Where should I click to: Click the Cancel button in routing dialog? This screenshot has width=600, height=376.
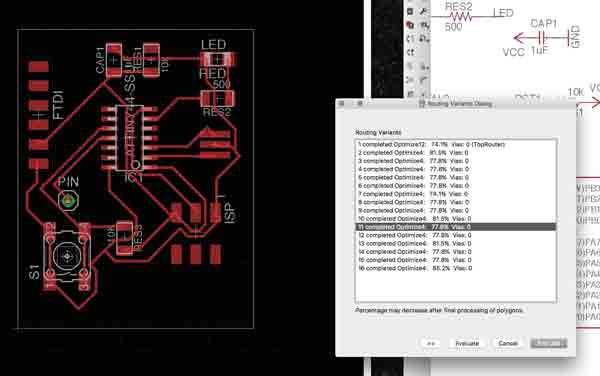tap(508, 343)
